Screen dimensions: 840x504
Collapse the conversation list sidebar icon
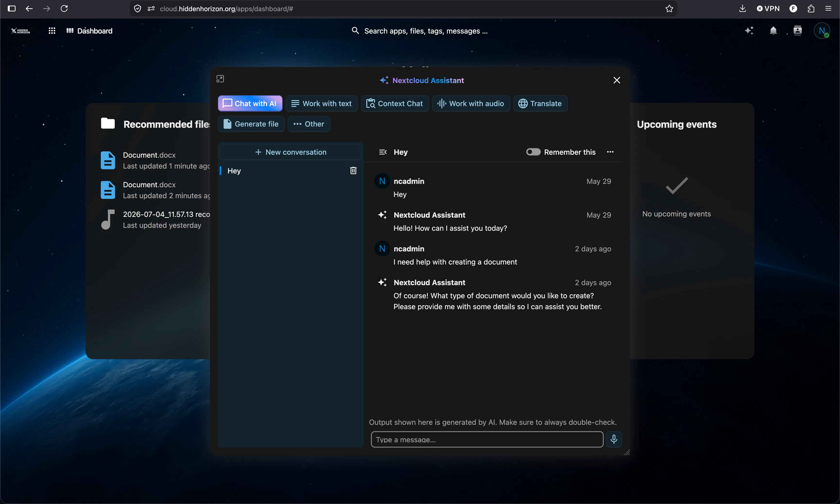click(x=383, y=152)
